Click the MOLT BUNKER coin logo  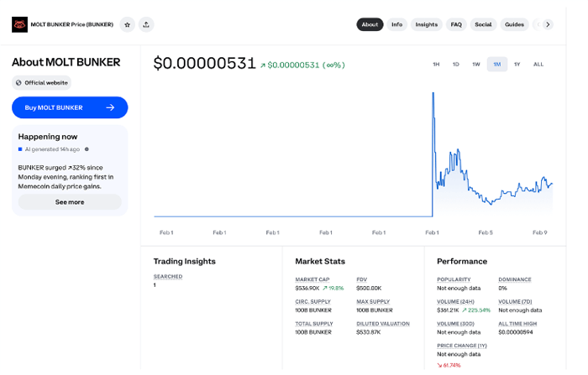coord(19,24)
